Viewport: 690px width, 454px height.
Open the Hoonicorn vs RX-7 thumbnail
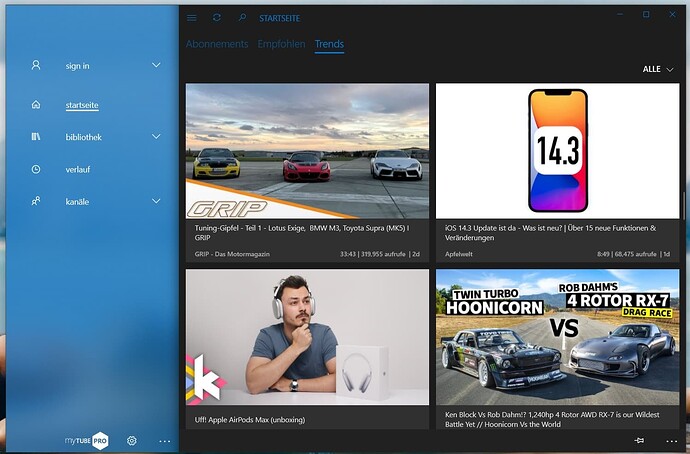pyautogui.click(x=558, y=337)
